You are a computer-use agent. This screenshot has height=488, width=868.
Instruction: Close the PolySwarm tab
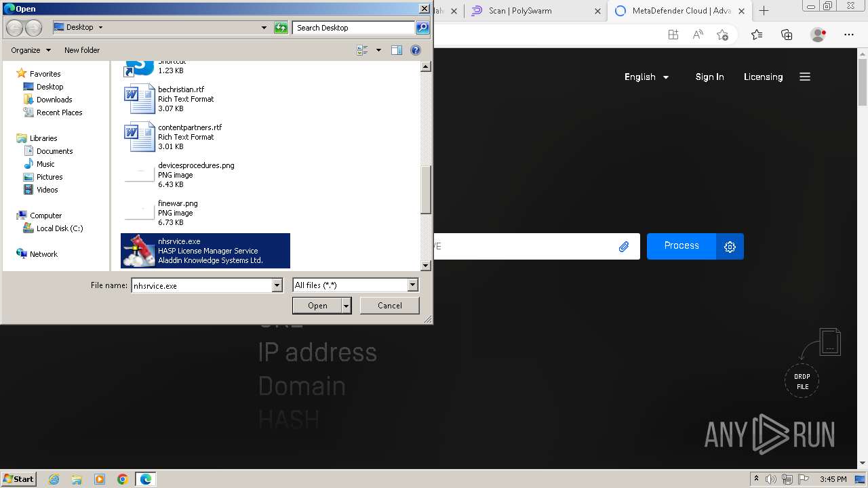coord(597,11)
